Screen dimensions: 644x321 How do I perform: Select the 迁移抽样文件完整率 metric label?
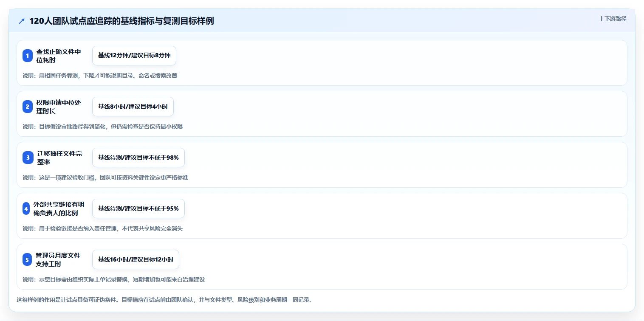(x=59, y=158)
